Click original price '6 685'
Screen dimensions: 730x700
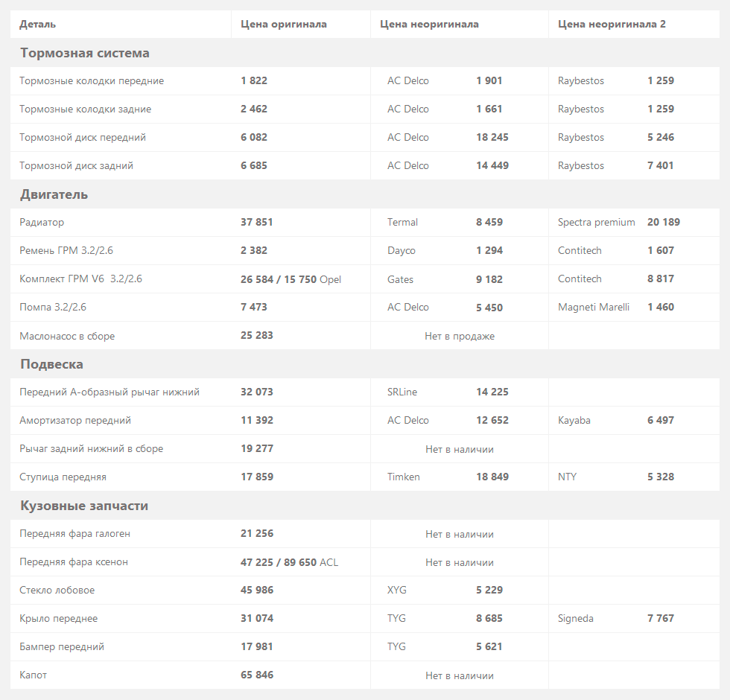254,165
